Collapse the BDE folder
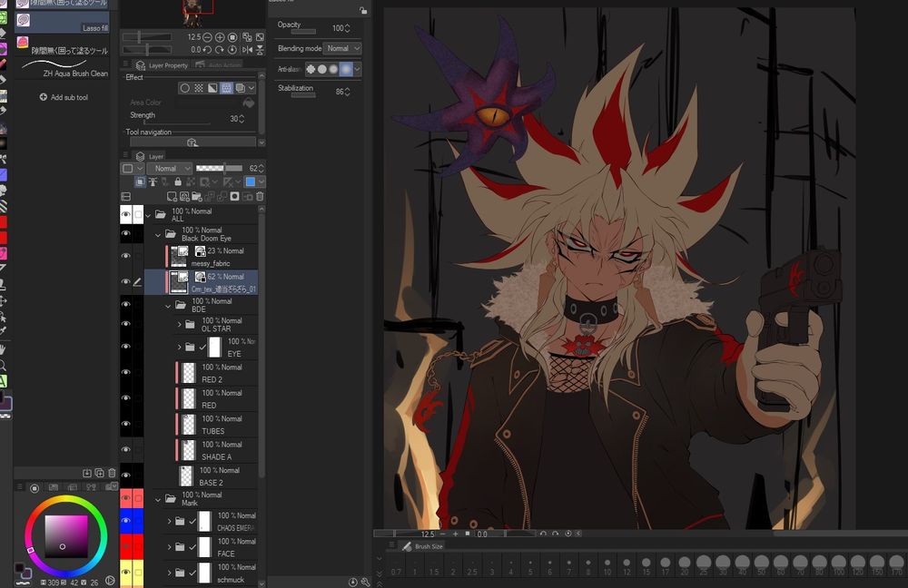Viewport: 908px width, 588px height. point(168,305)
